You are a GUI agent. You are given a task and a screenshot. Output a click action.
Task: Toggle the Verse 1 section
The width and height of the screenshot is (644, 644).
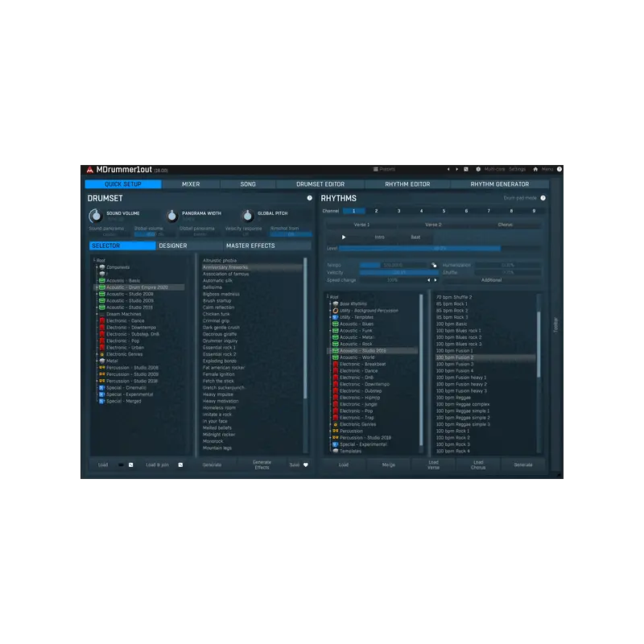click(x=361, y=225)
